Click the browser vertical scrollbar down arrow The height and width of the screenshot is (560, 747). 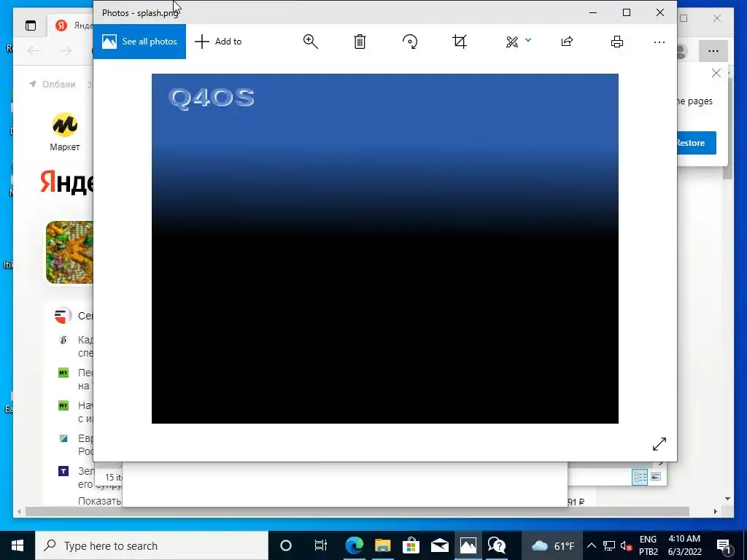coord(727,499)
